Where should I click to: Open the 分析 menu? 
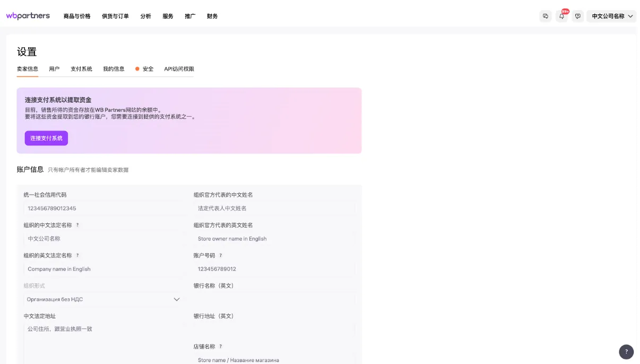[145, 16]
